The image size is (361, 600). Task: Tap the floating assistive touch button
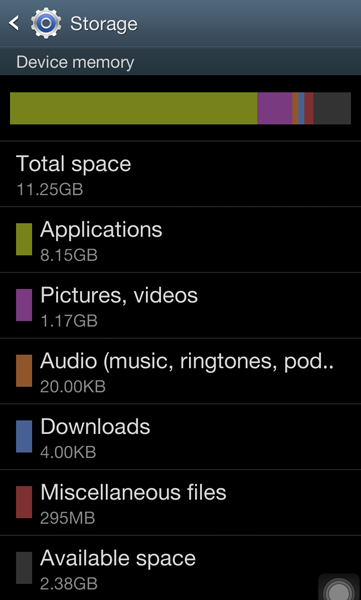[339, 587]
